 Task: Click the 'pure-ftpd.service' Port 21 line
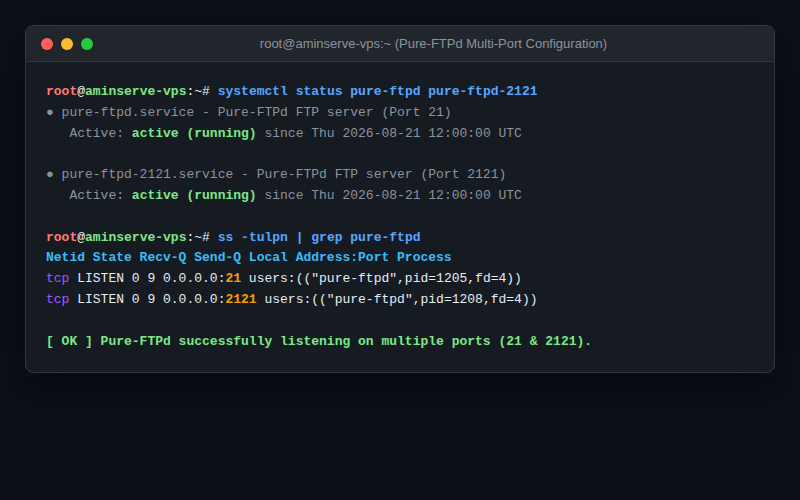pyautogui.click(x=248, y=112)
